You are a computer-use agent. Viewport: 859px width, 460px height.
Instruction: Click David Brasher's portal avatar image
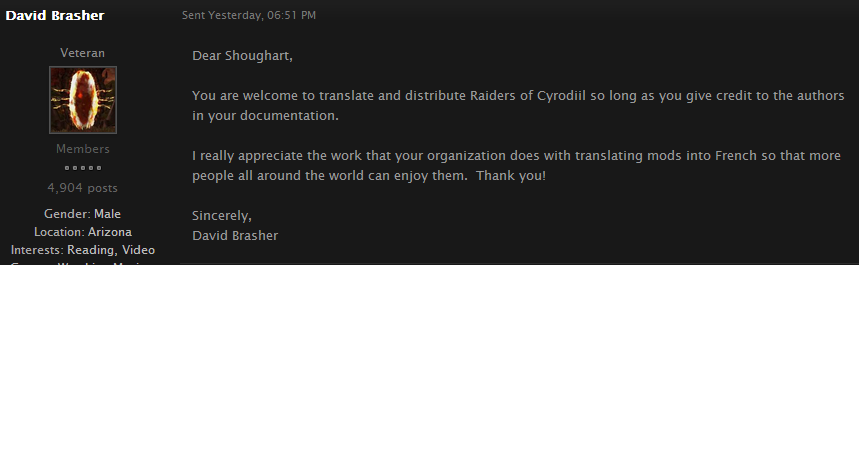83,100
